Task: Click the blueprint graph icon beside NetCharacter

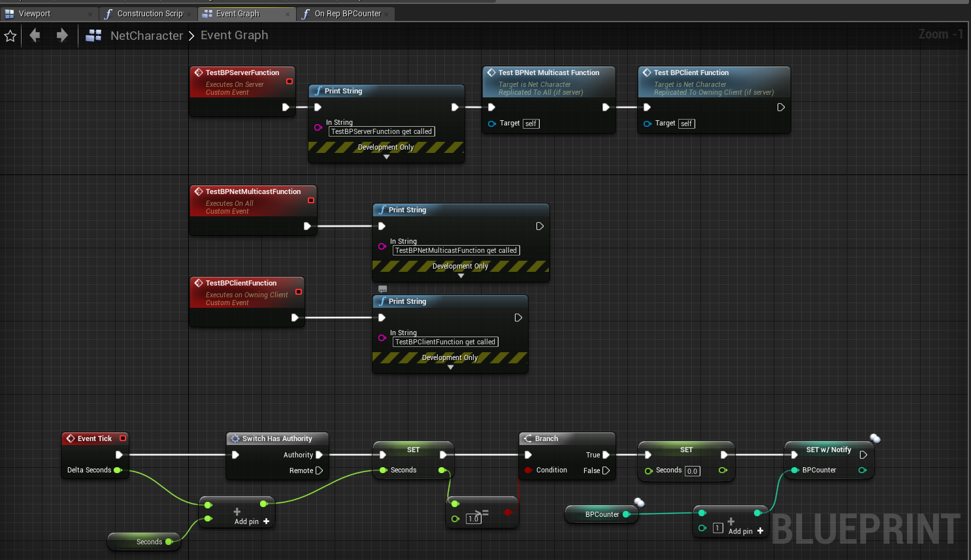Action: click(93, 35)
